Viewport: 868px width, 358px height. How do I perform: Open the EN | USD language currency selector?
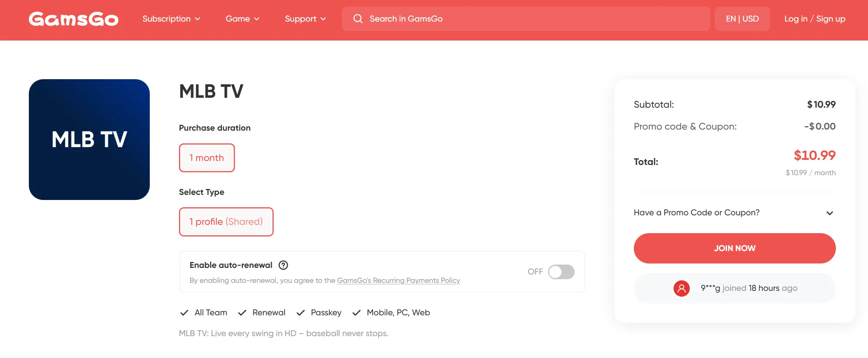[x=742, y=19]
